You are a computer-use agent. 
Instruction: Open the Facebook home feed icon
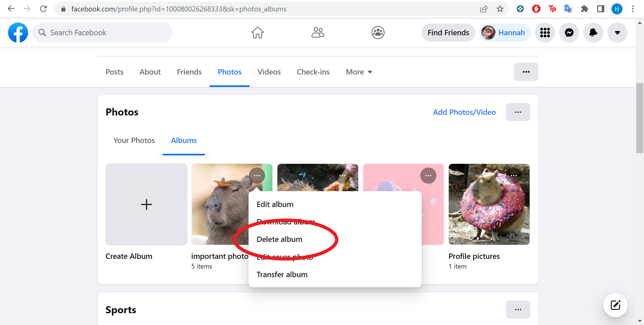(x=258, y=33)
